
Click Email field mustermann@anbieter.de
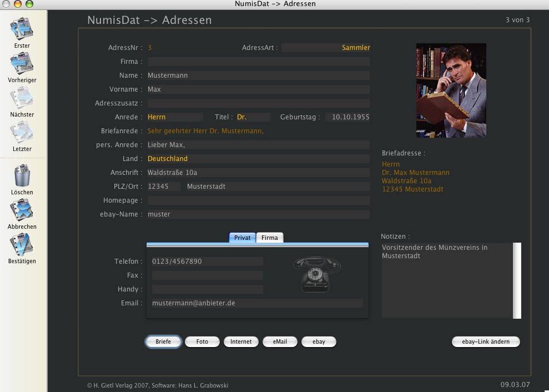258,303
